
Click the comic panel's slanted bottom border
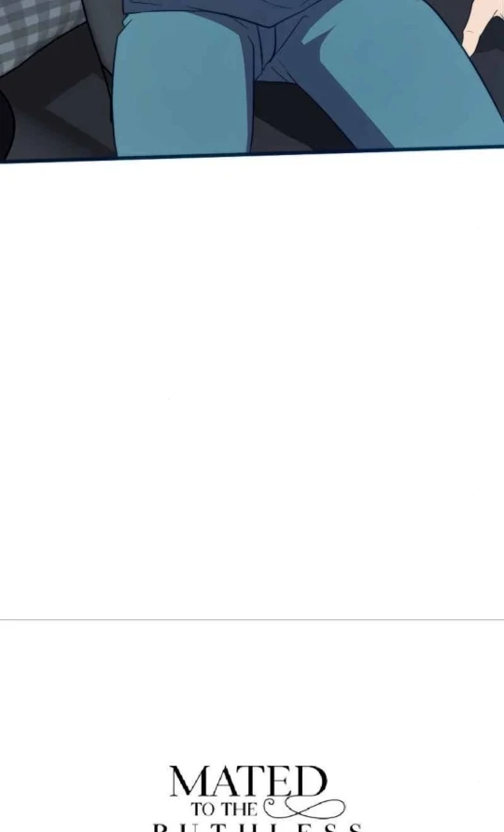coord(252,154)
